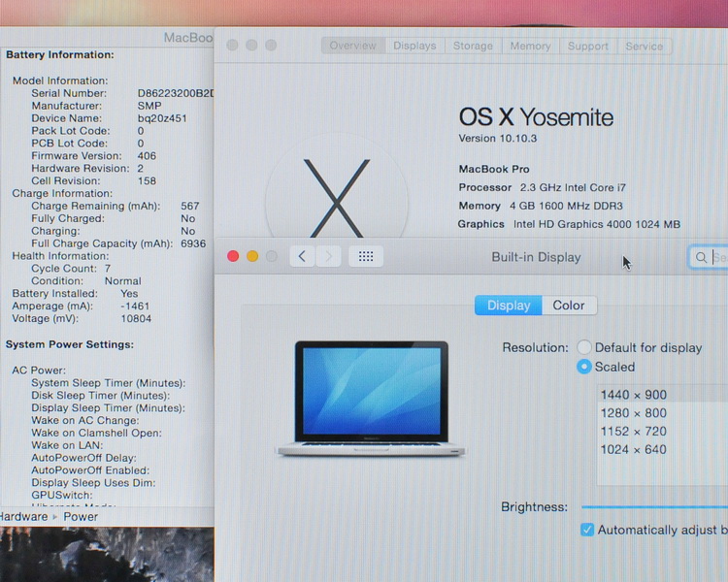Click the Built-in Display window title
This screenshot has width=728, height=582.
(536, 257)
